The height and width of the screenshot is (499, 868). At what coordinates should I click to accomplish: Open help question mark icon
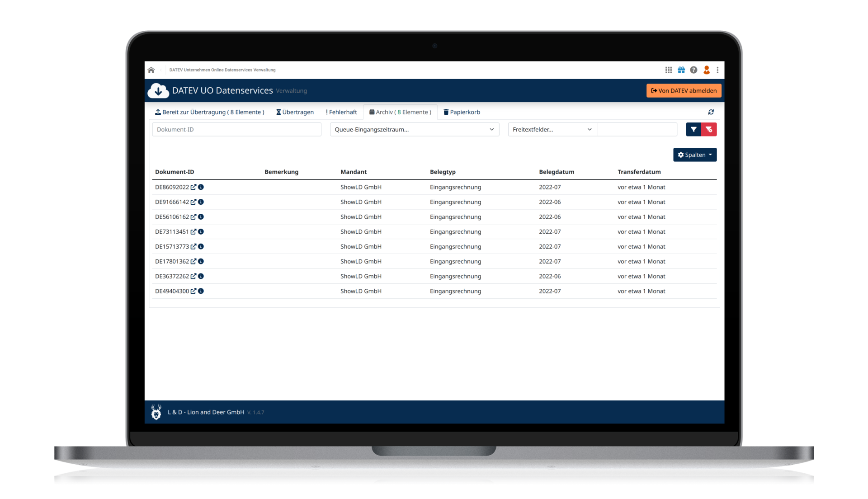click(693, 70)
